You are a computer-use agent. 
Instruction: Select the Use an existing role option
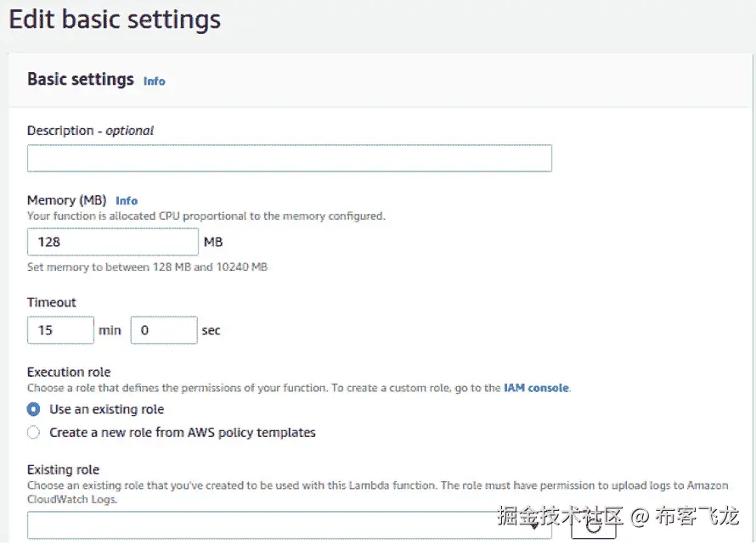32,409
